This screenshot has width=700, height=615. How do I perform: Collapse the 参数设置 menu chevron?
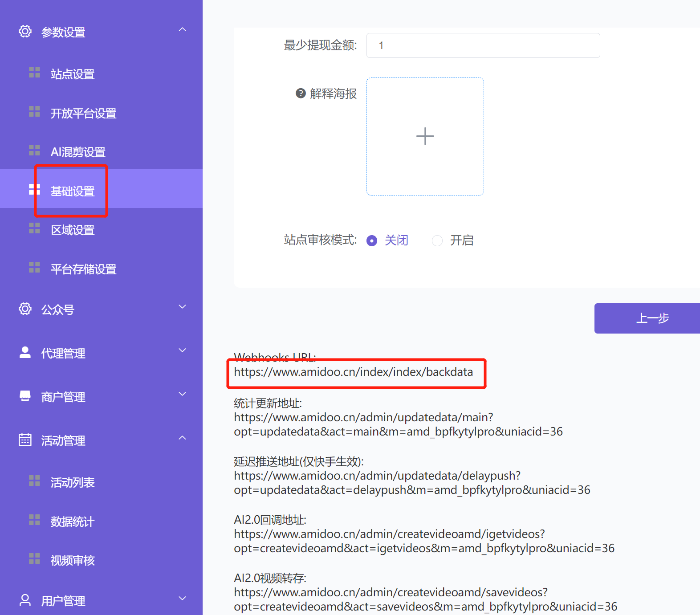coord(182,29)
